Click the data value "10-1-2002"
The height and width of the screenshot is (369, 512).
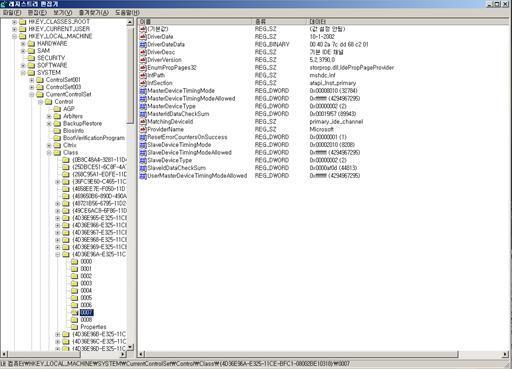coord(322,37)
